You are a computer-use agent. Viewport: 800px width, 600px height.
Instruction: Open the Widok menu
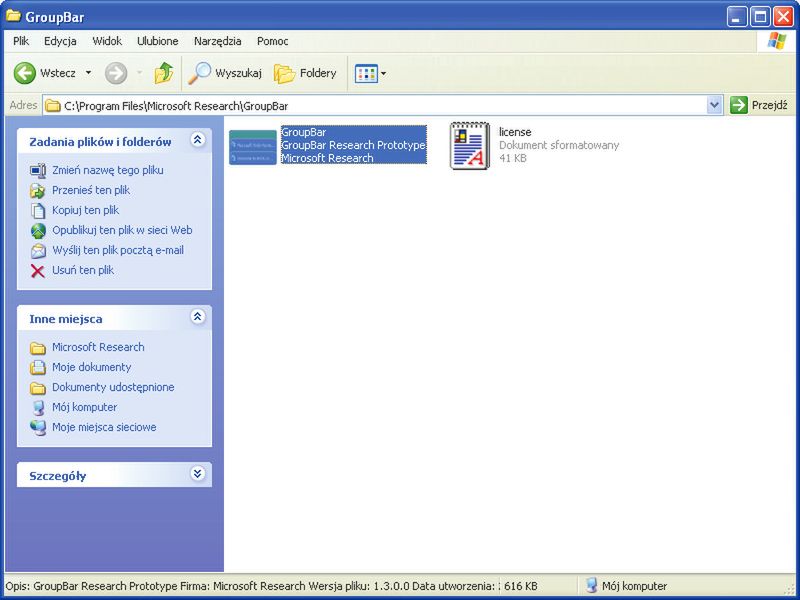107,41
